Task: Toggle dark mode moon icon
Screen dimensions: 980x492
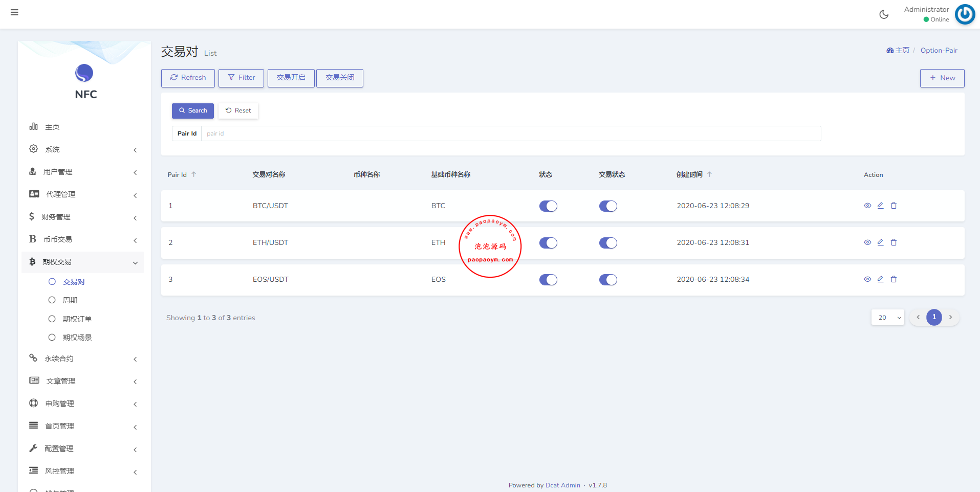Action: pos(884,14)
